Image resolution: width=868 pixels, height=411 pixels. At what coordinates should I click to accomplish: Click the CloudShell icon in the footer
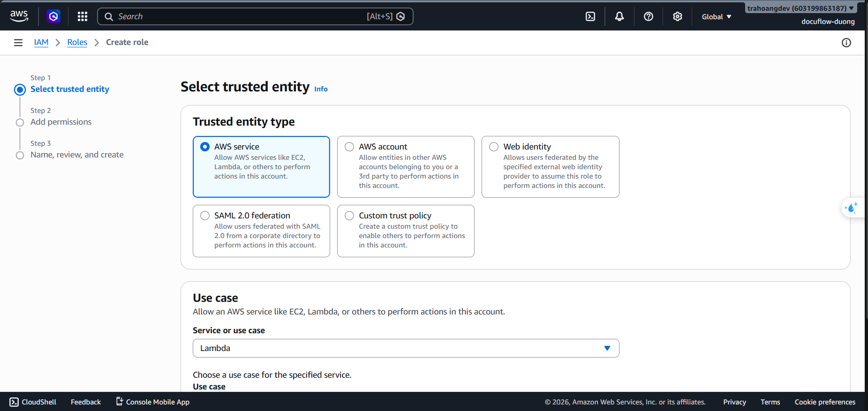click(x=14, y=402)
